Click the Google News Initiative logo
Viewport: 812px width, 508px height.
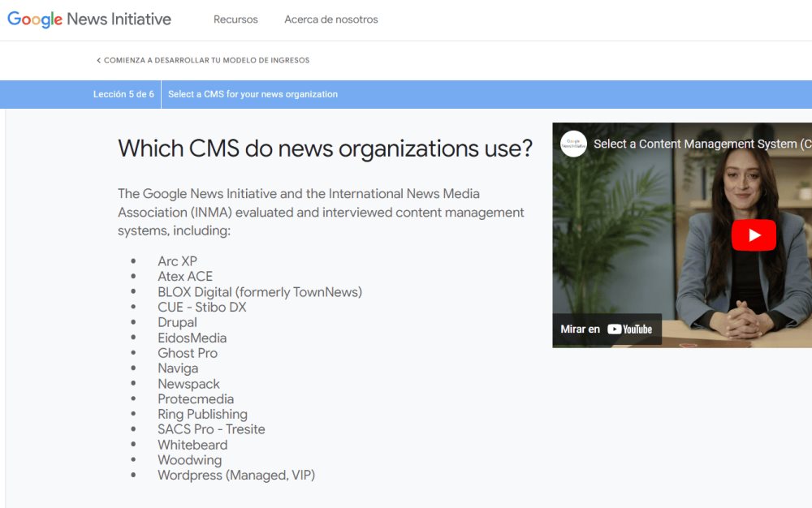point(89,19)
